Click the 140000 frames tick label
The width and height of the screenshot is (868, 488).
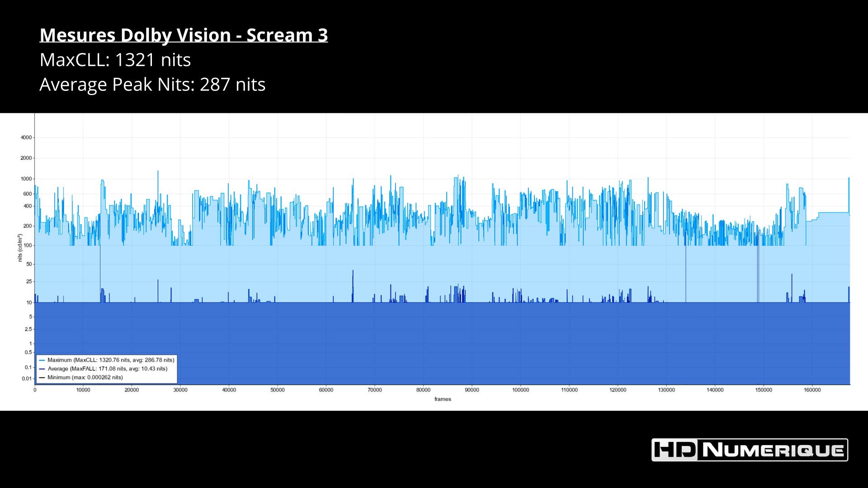click(715, 390)
